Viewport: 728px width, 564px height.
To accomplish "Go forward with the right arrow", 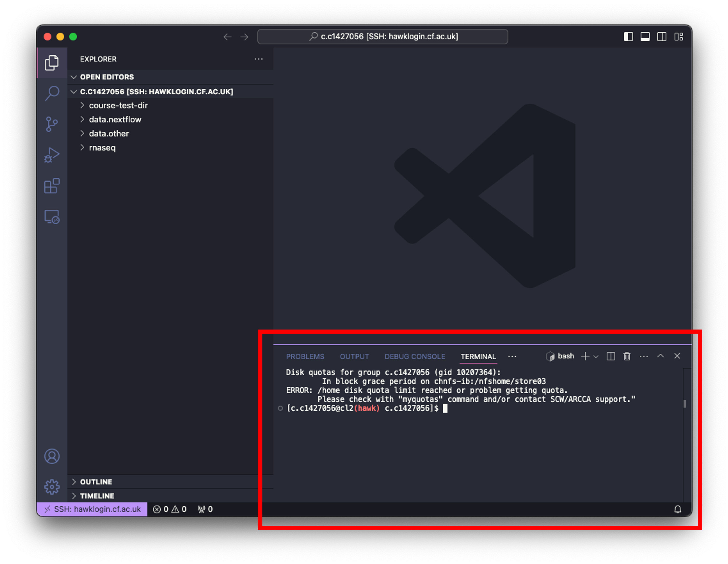I will (244, 37).
